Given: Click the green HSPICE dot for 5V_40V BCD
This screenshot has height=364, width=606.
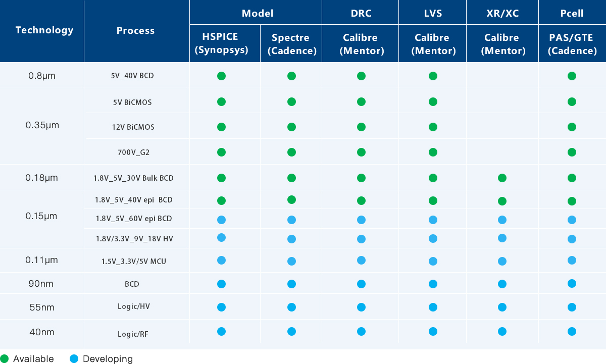Looking at the screenshot, I should pyautogui.click(x=221, y=76).
